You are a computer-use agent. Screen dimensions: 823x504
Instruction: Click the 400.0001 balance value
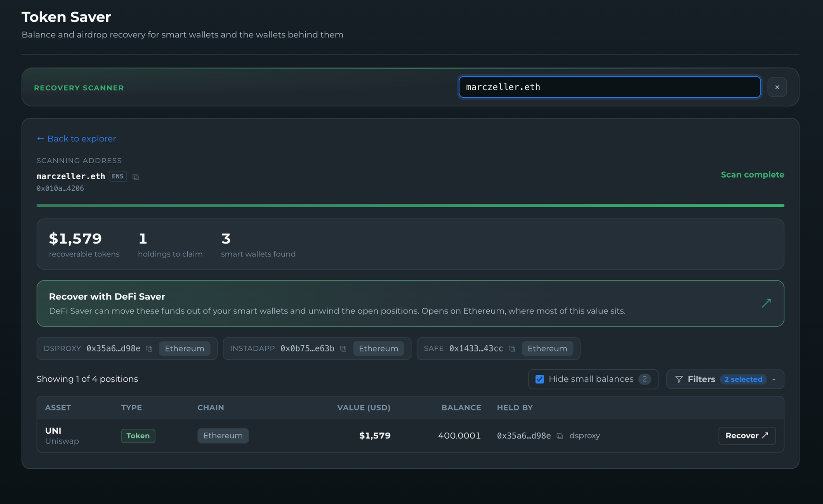pyautogui.click(x=459, y=436)
